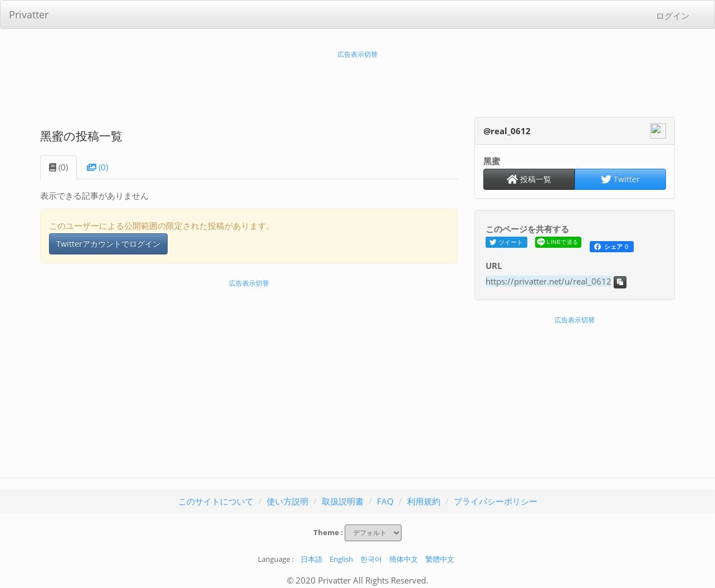Screen dimensions: 715x588
Task: Switch language to 한국어
Action: click(x=371, y=560)
